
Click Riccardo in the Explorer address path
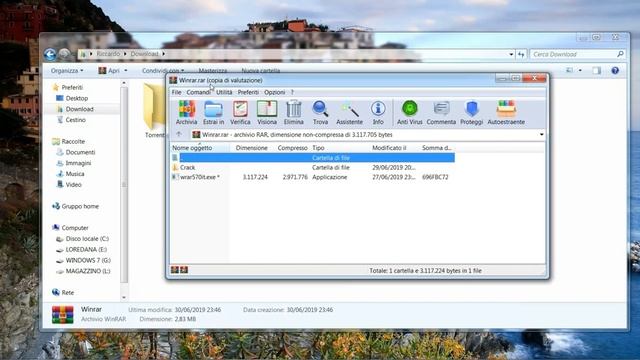click(108, 54)
